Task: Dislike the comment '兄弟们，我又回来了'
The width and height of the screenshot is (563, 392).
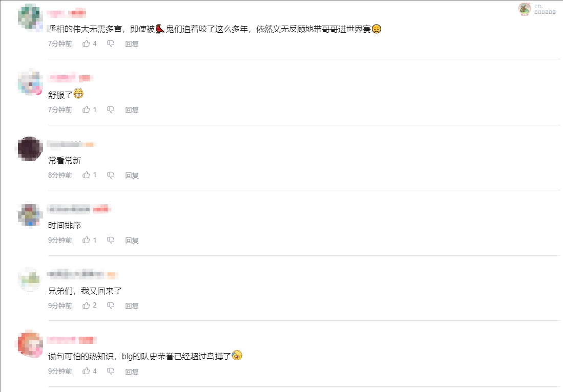Action: pyautogui.click(x=111, y=306)
